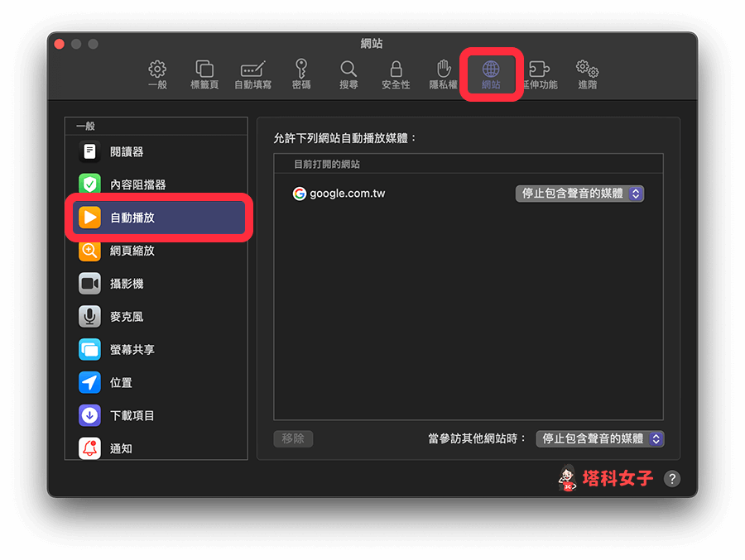745x560 pixels.
Task: Close the window with the red button
Action: tap(60, 44)
